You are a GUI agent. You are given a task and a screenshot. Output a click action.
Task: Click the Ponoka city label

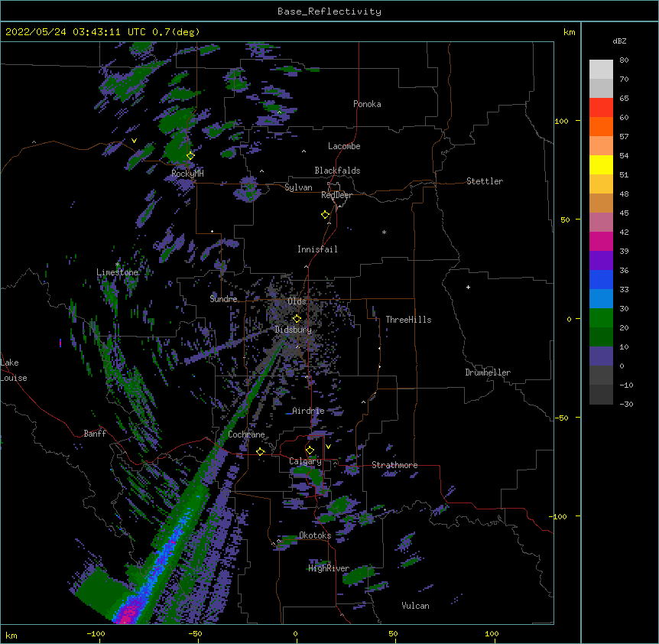tap(367, 104)
